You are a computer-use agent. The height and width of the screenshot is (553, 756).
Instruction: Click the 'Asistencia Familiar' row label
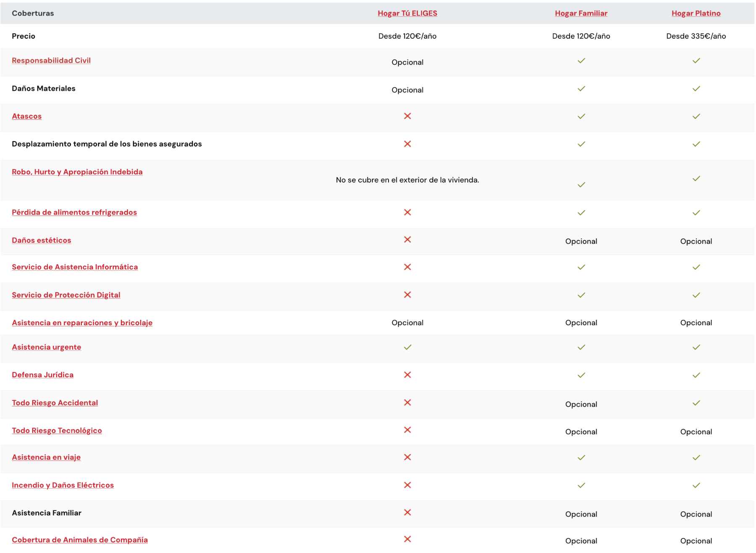click(47, 513)
